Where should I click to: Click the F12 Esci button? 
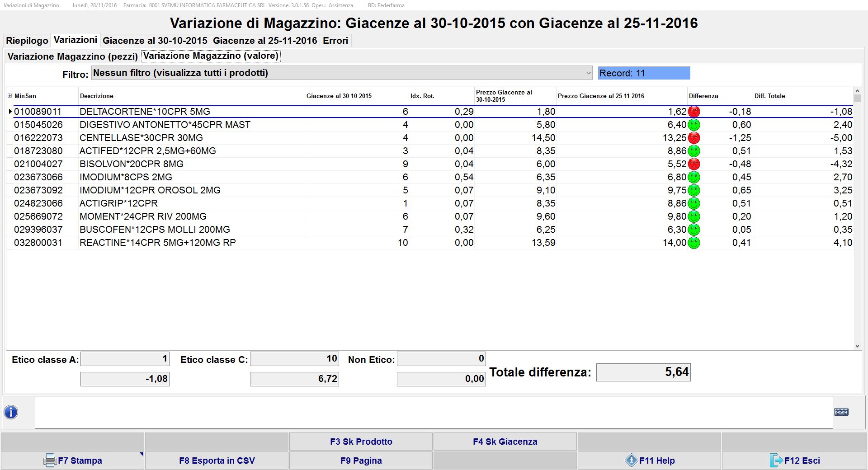click(x=794, y=461)
